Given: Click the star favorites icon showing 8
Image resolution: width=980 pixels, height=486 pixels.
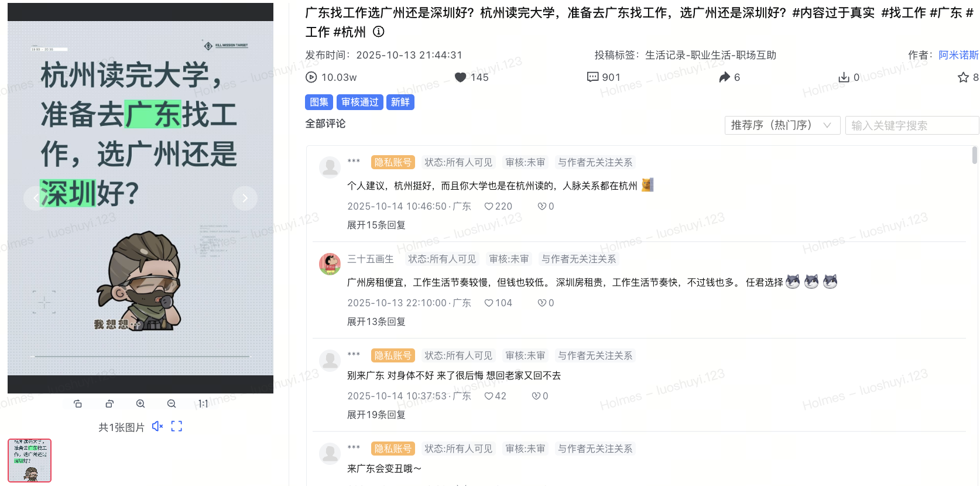Looking at the screenshot, I should [963, 77].
